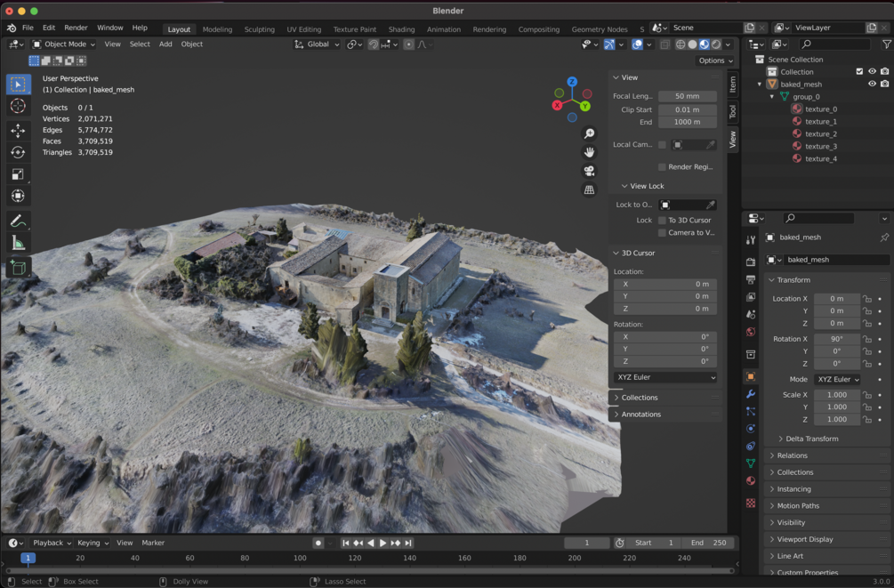Select the Select Box tool

tap(19, 85)
